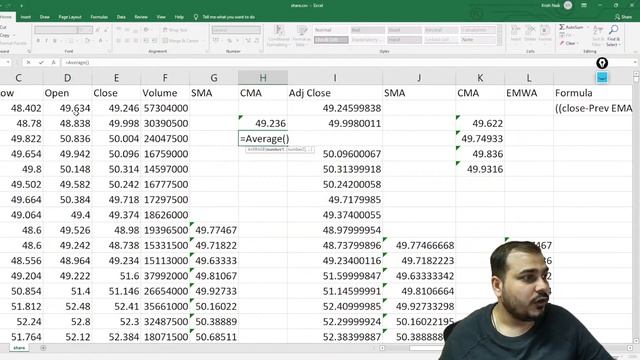The width and height of the screenshot is (640, 360).
Task: Collapse the ribbon with the arrow
Action: 636,52
